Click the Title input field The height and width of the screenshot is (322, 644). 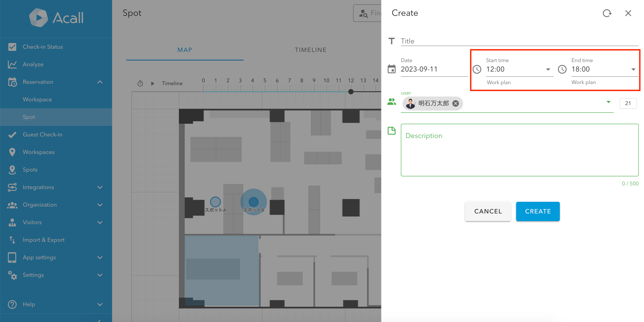click(x=520, y=41)
